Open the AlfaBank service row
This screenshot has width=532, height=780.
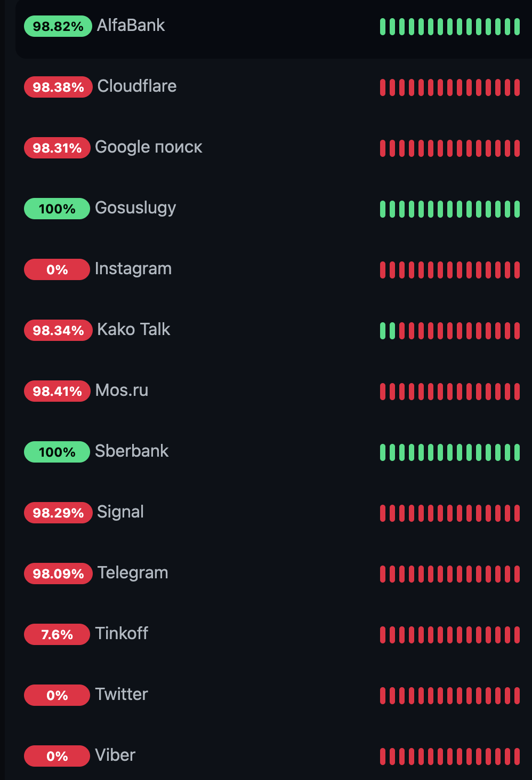274,27
